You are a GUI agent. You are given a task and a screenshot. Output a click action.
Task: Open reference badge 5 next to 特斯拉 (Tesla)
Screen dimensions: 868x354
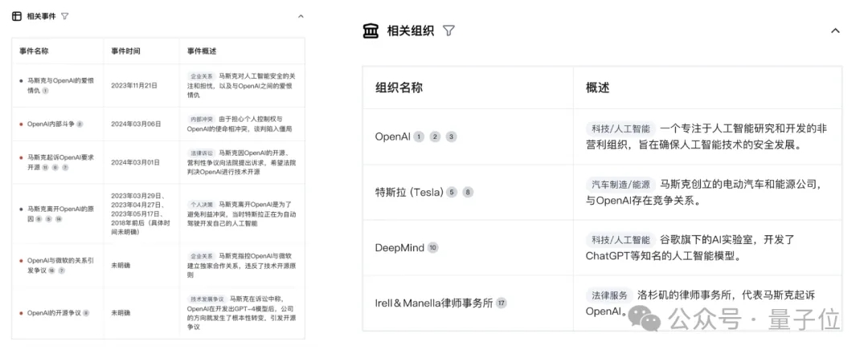[x=452, y=193]
